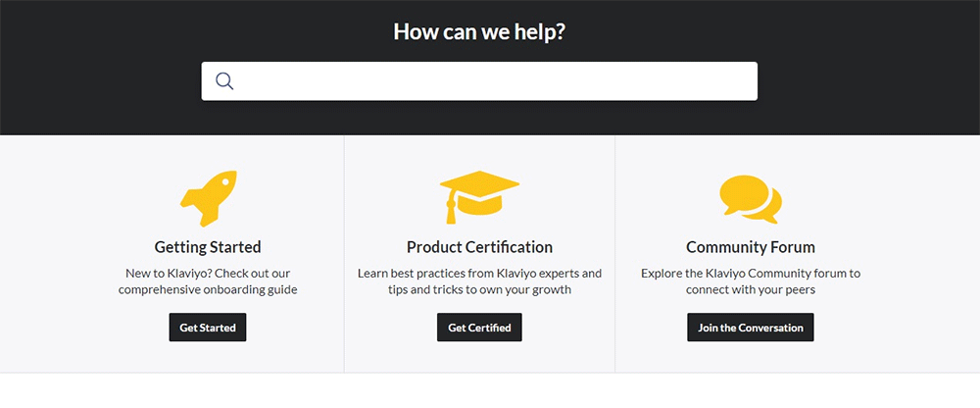The image size is (980, 408).
Task: Click 'connect with your peers' text
Action: coord(750,289)
